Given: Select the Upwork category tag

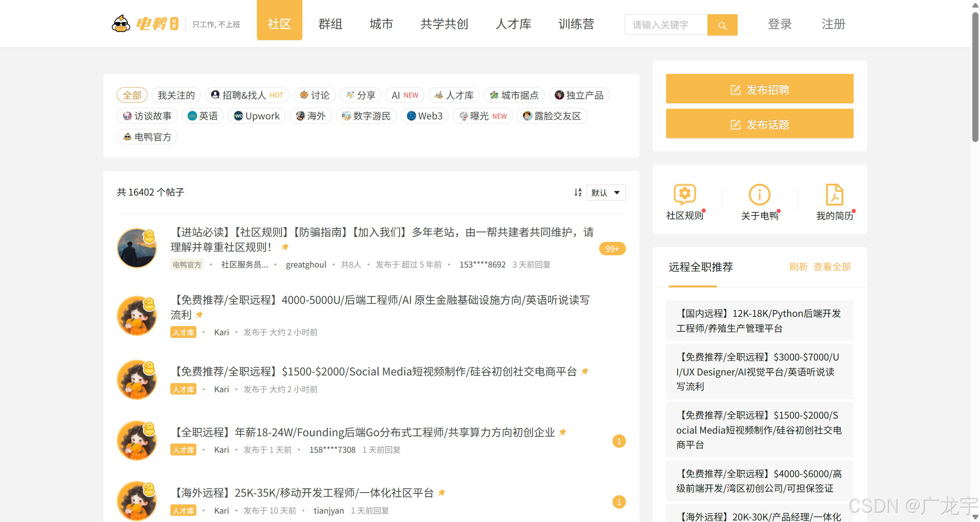Looking at the screenshot, I should pyautogui.click(x=256, y=116).
